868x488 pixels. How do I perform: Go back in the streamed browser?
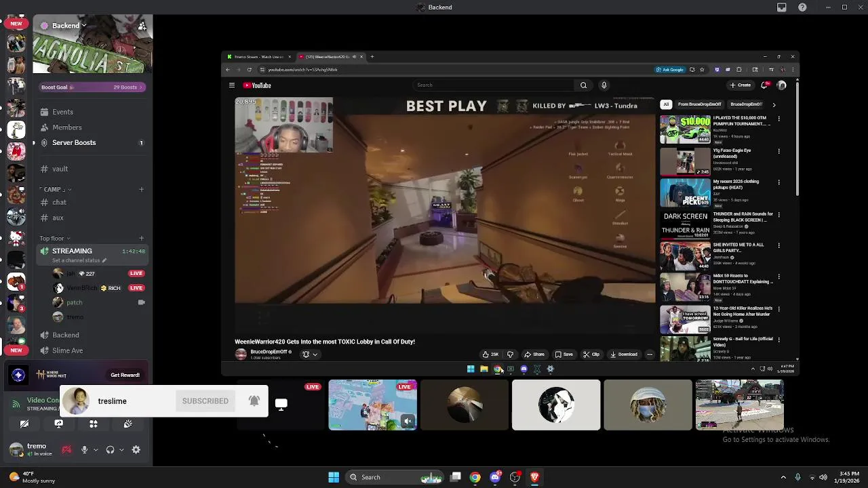point(228,70)
